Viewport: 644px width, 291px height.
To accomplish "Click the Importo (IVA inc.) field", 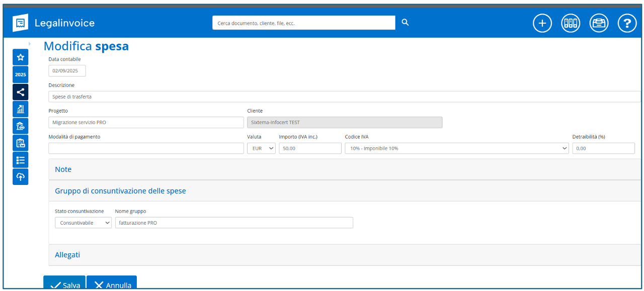I will point(310,148).
